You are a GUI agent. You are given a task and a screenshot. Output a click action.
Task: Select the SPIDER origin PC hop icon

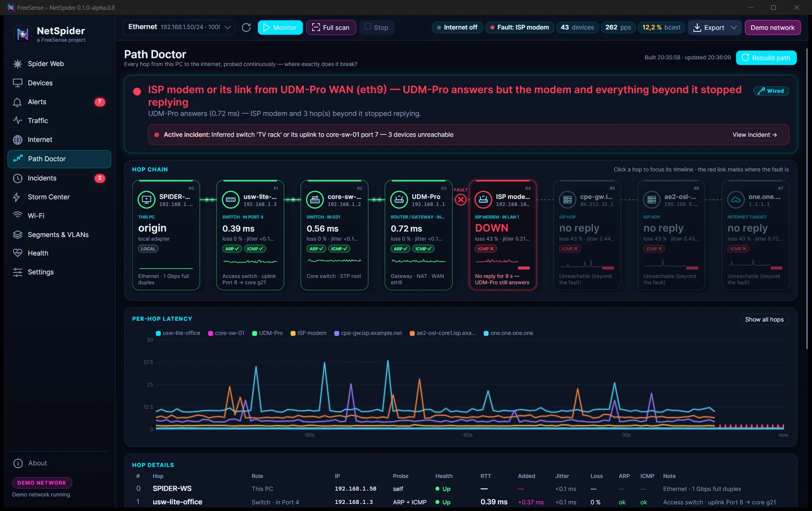tap(147, 200)
